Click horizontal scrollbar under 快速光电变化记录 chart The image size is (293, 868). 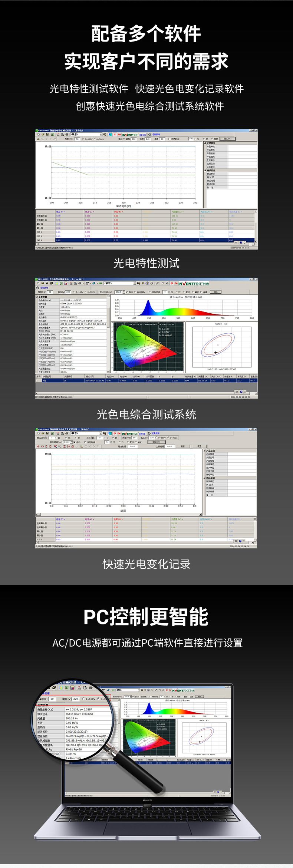click(x=119, y=514)
